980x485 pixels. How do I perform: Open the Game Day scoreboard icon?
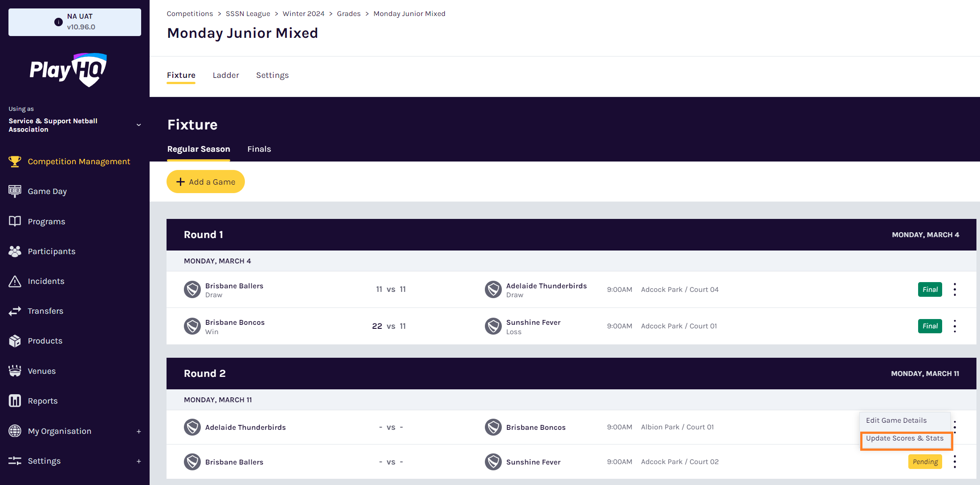(x=15, y=191)
